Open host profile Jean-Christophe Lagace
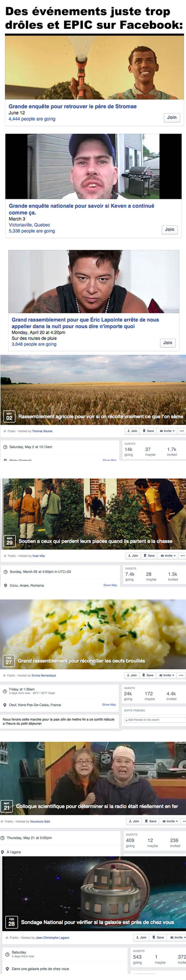The height and width of the screenshot is (980, 186). [52, 937]
